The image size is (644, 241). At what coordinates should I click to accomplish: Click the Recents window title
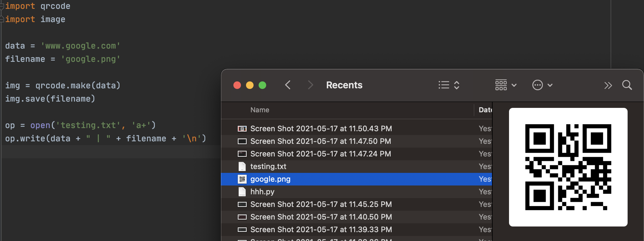344,85
